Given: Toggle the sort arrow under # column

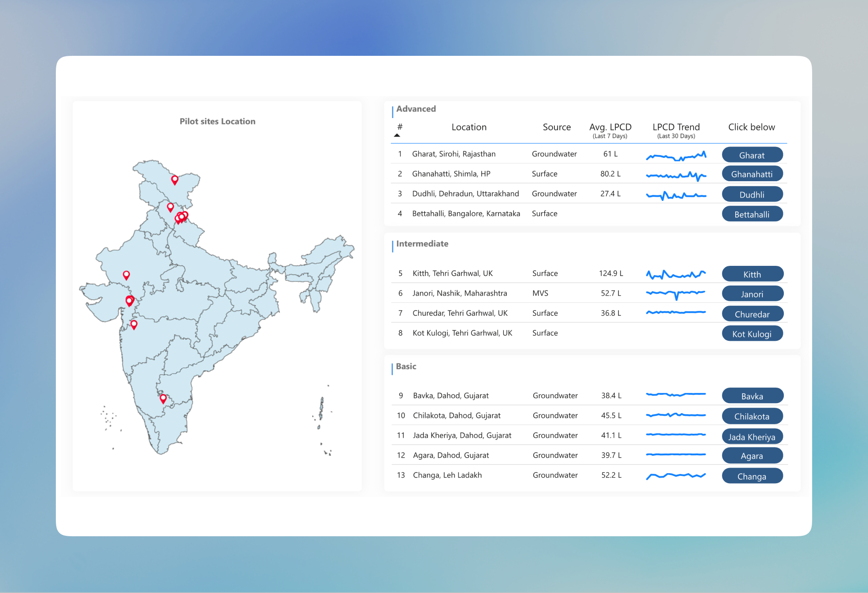Looking at the screenshot, I should click(397, 135).
